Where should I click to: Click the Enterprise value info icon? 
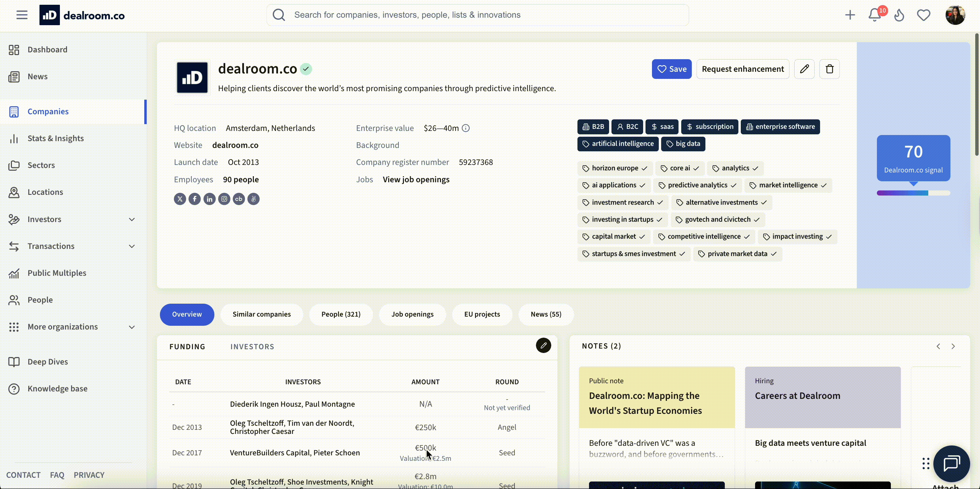click(x=465, y=128)
